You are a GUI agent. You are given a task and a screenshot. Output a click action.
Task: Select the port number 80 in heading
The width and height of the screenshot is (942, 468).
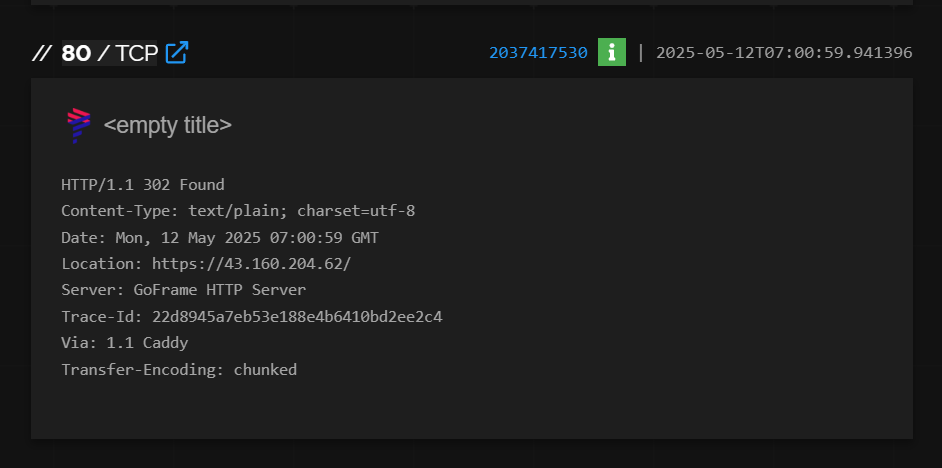coord(76,53)
